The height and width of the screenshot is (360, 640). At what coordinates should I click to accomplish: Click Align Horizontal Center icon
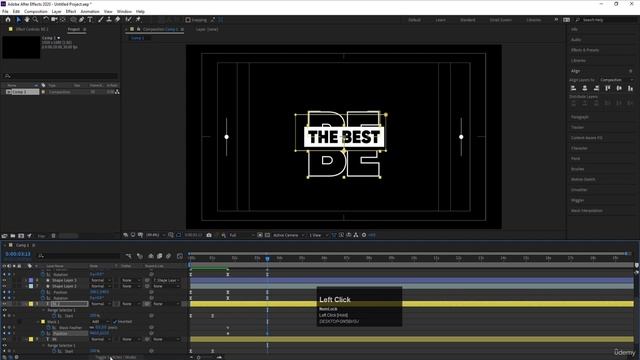pyautogui.click(x=585, y=88)
